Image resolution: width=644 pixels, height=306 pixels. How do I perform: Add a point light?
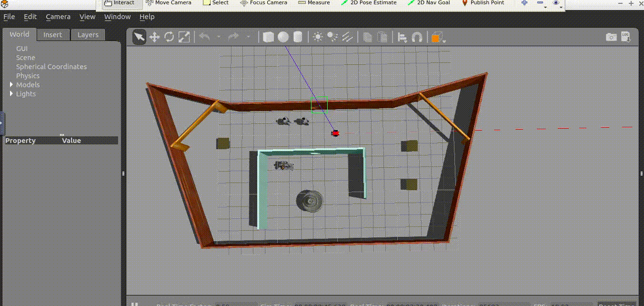(x=318, y=37)
